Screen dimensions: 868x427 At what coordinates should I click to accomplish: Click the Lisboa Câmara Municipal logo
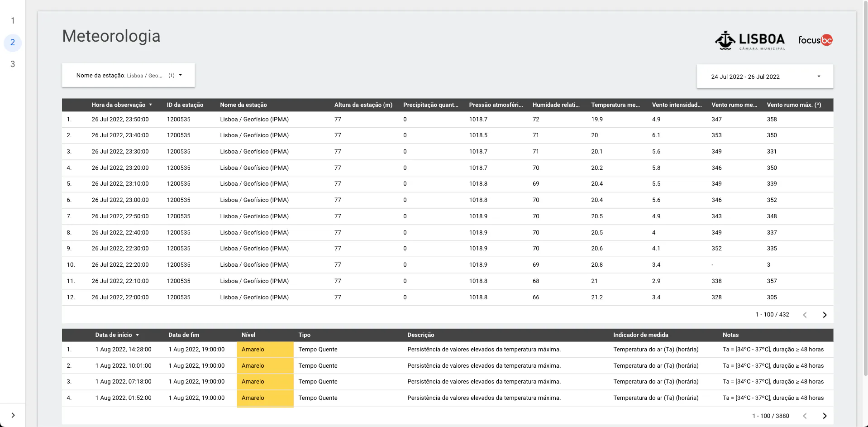750,40
